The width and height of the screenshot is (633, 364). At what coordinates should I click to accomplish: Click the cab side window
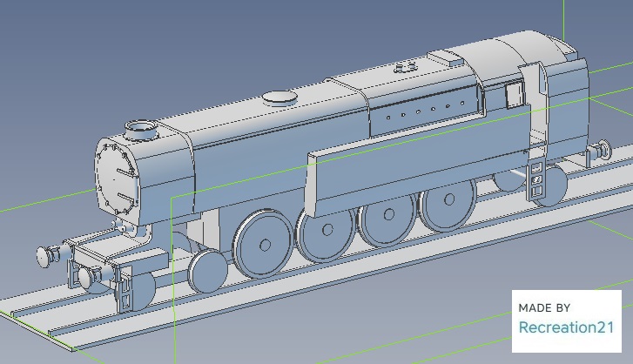pyautogui.click(x=514, y=94)
